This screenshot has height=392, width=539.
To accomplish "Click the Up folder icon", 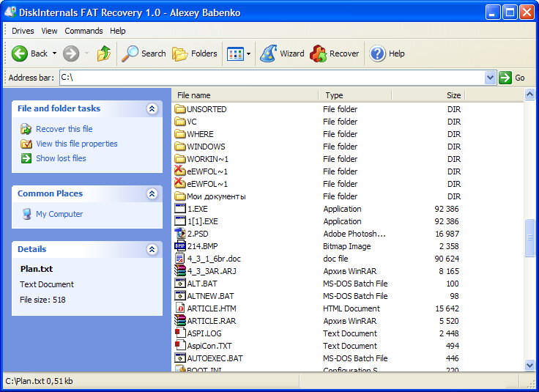I will click(104, 53).
